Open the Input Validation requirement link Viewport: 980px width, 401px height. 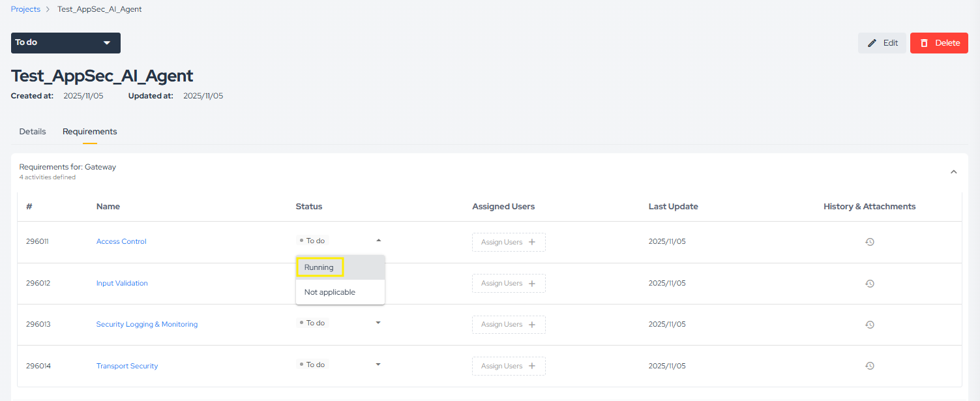pyautogui.click(x=122, y=284)
